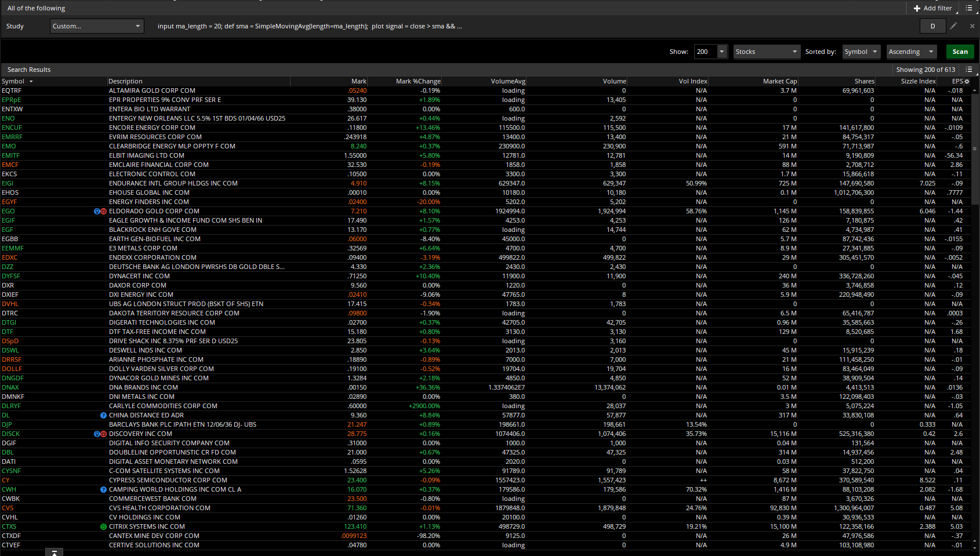
Task: Open the Custom... study dropdown
Action: click(97, 26)
